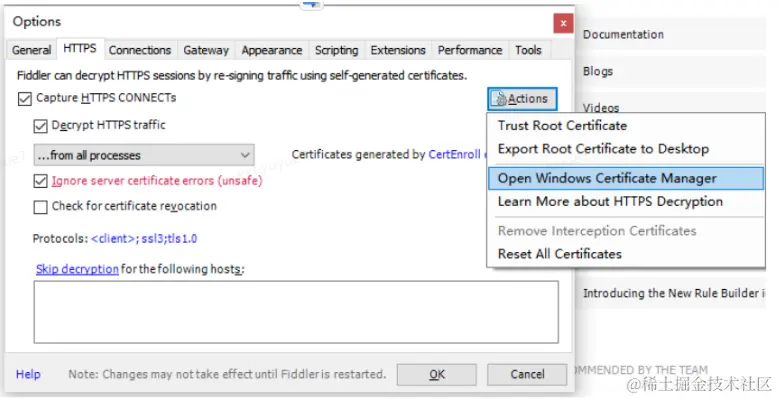
Task: Open the Appearance tab
Action: tap(272, 50)
